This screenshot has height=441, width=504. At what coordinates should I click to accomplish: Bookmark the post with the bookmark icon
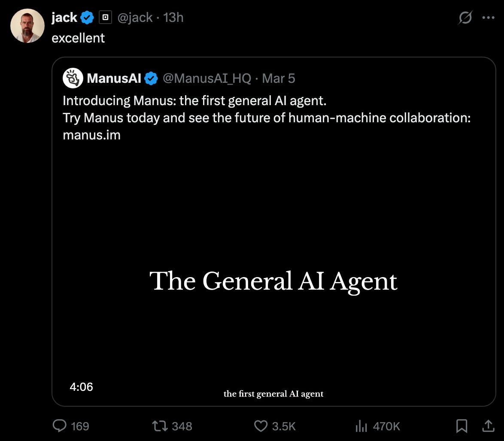point(462,426)
